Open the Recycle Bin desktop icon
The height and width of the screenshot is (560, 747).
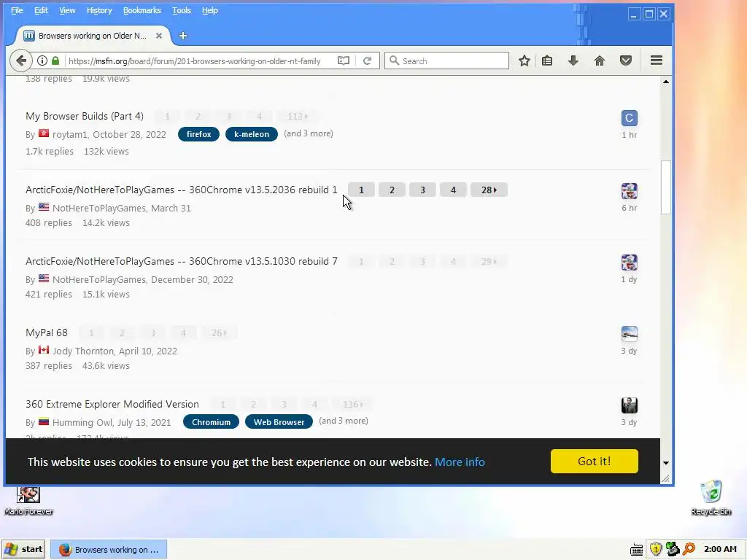[x=711, y=497]
